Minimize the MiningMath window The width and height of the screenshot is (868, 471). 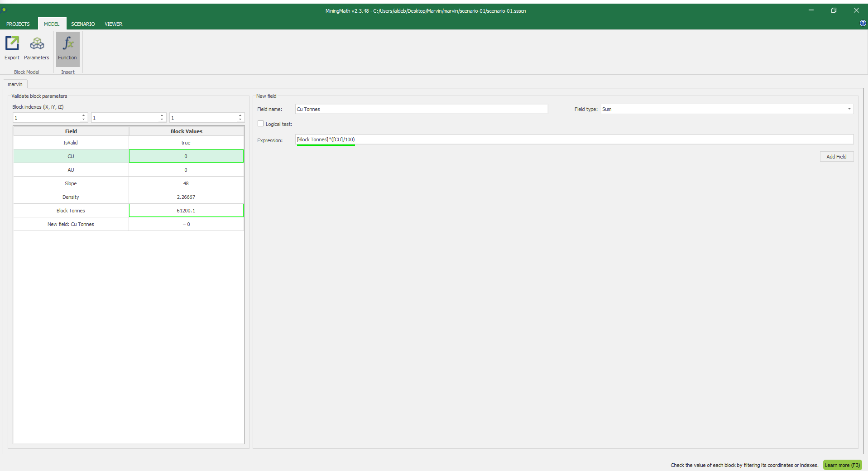[811, 10]
